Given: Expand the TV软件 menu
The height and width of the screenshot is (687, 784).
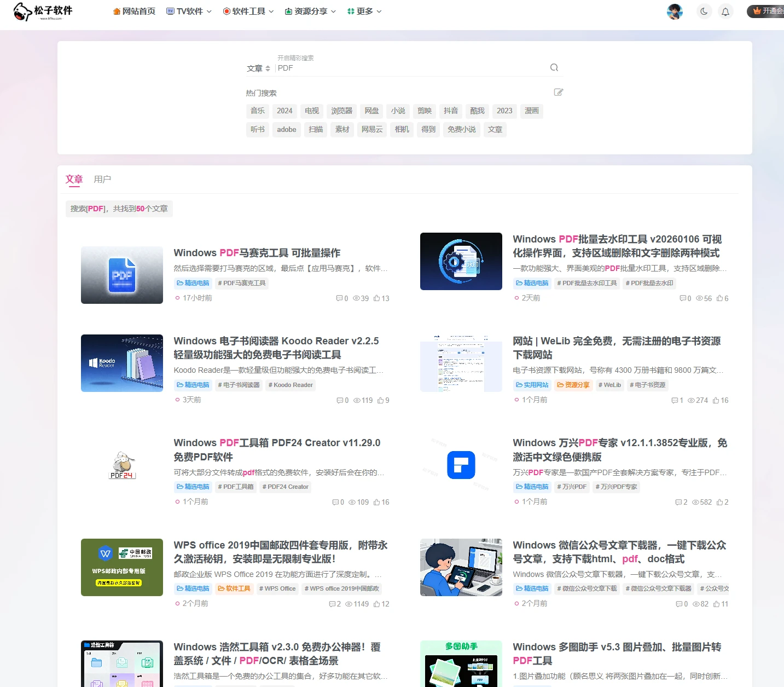Looking at the screenshot, I should (189, 11).
